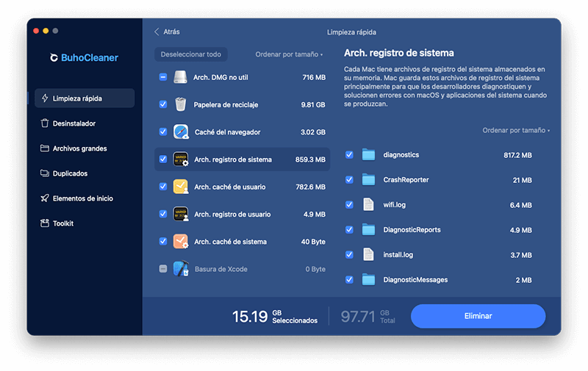Open Ordenar por tamaño dropdown above category list
Viewport: 588px width, 371px height.
tap(289, 54)
